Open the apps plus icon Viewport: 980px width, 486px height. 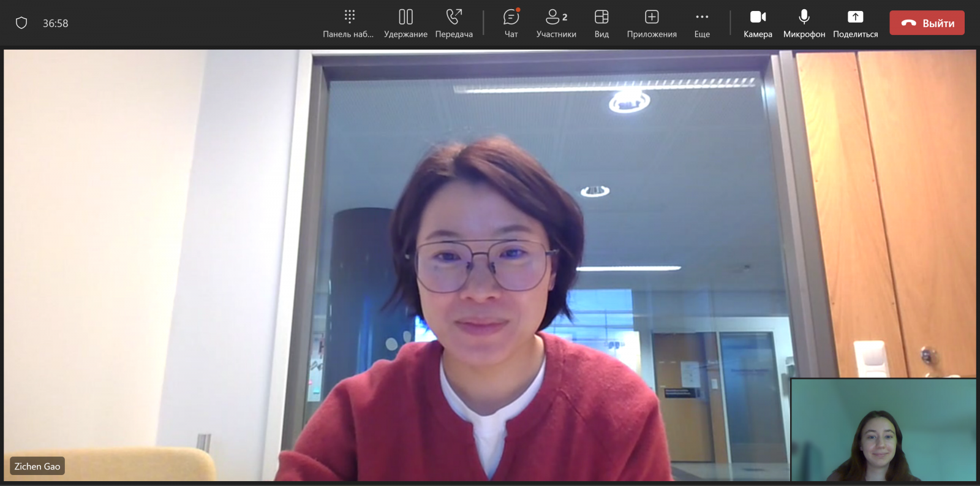coord(652,17)
